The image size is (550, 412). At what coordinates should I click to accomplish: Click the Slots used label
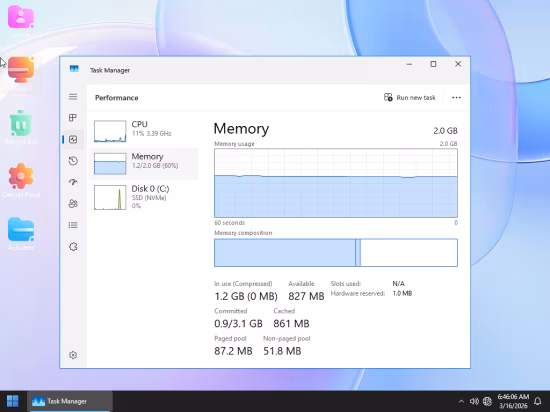point(346,284)
